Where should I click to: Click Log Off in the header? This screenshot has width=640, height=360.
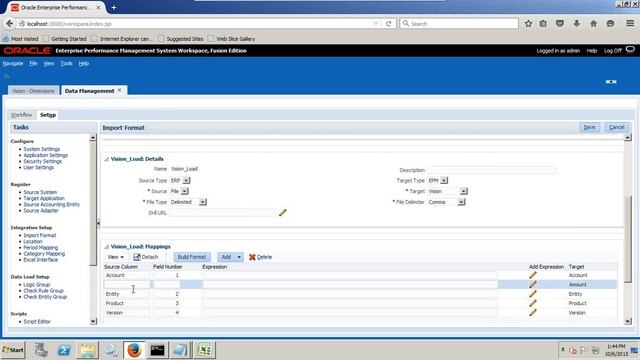pos(612,51)
